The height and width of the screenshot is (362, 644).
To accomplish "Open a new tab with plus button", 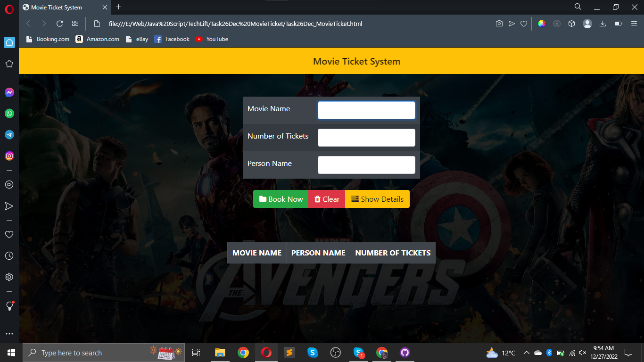I will point(118,7).
